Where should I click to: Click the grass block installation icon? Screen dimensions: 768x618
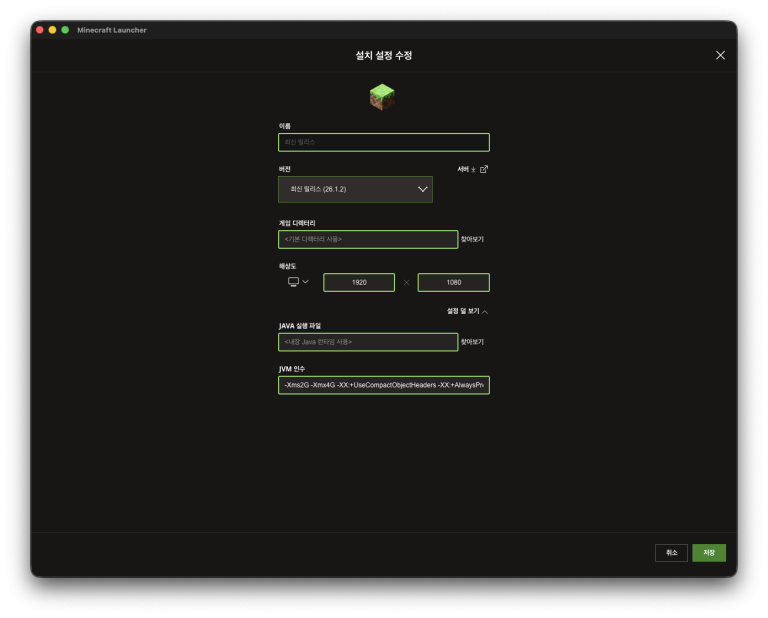click(382, 97)
